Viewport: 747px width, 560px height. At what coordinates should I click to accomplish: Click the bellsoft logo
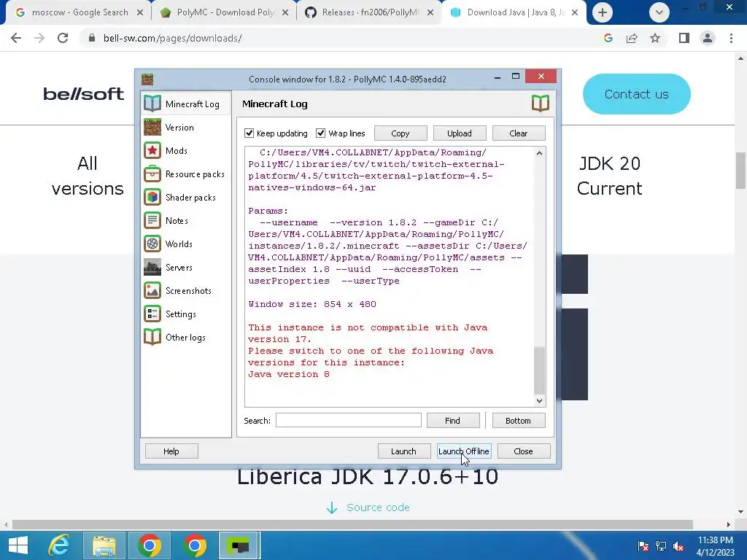[83, 94]
